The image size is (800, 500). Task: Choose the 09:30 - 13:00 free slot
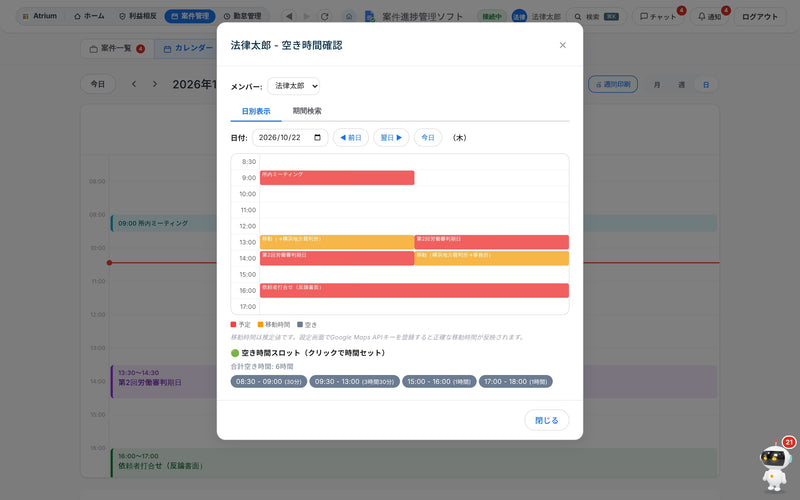354,382
